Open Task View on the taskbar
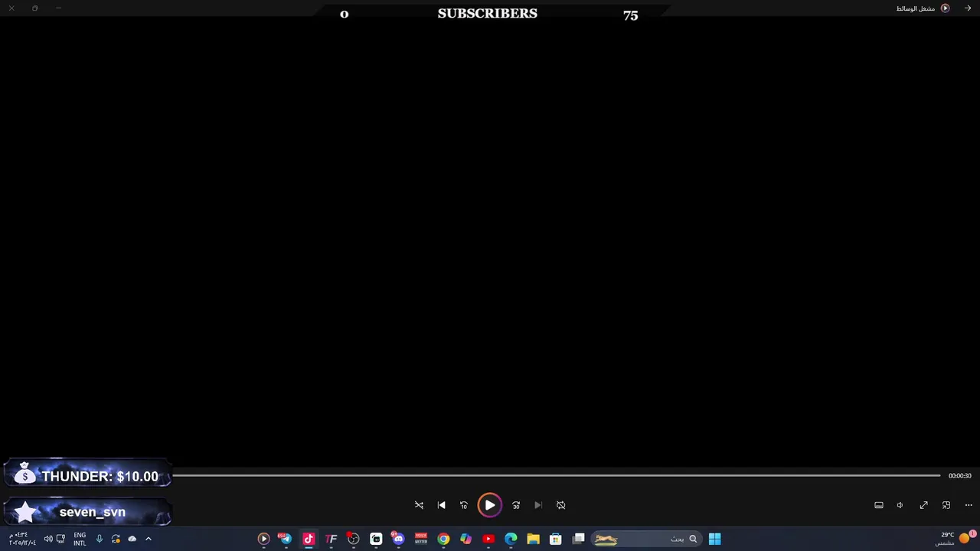The width and height of the screenshot is (980, 551). 579,539
